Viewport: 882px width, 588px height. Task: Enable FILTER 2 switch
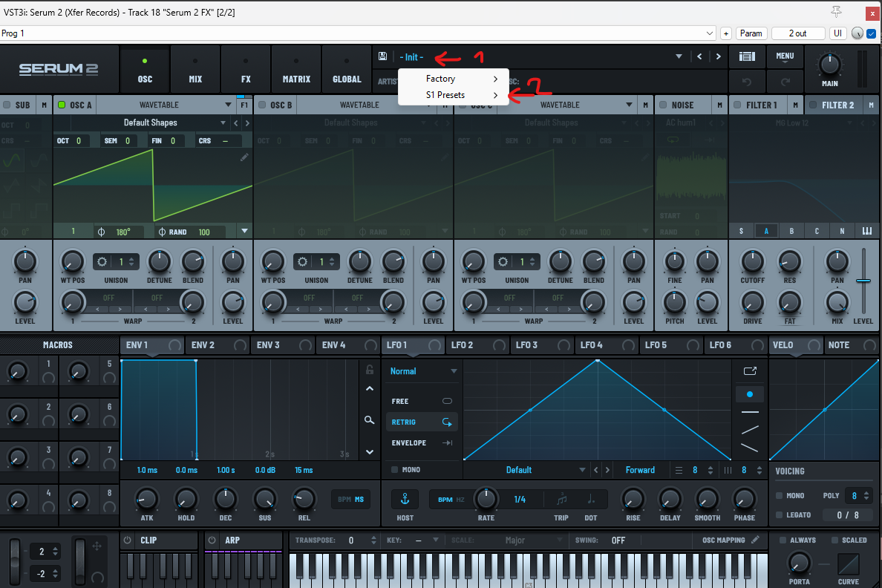813,105
